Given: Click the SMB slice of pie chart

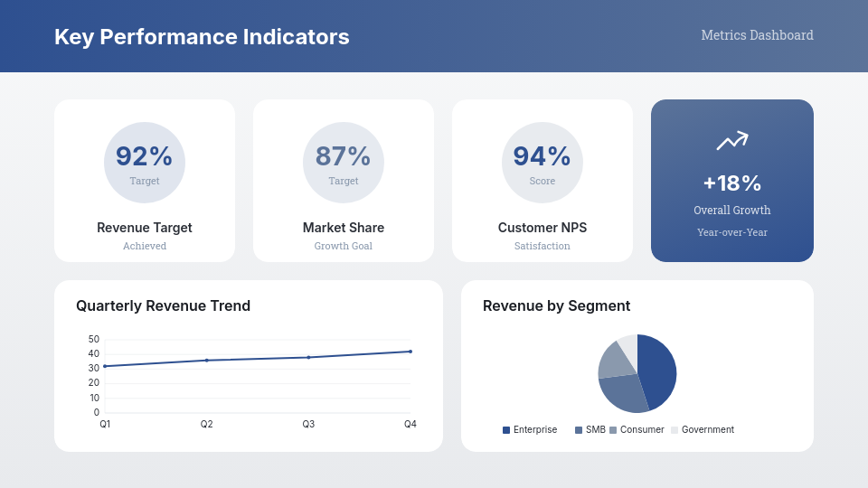Looking at the screenshot, I should coord(623,393).
